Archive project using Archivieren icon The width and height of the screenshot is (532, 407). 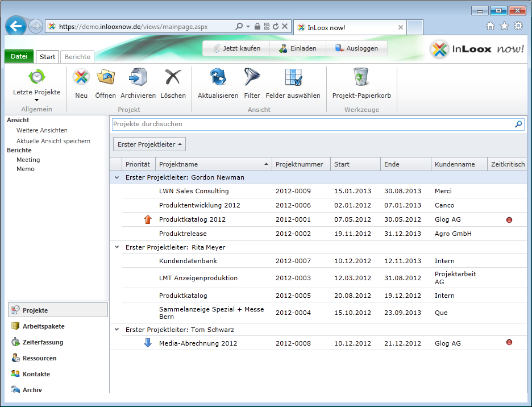(x=138, y=77)
